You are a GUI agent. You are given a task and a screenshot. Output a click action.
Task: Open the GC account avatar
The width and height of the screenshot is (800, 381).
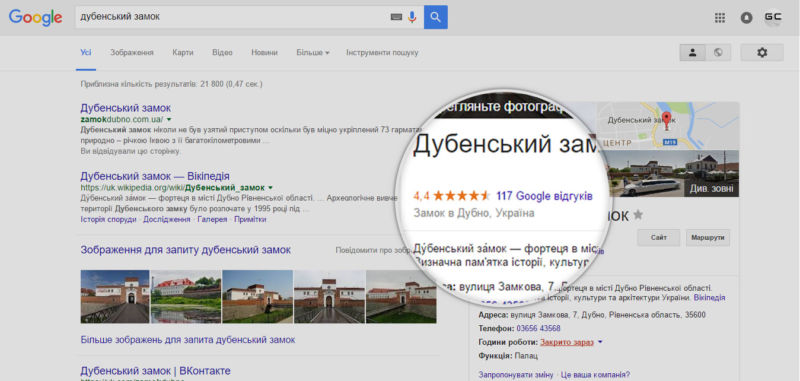[x=772, y=17]
